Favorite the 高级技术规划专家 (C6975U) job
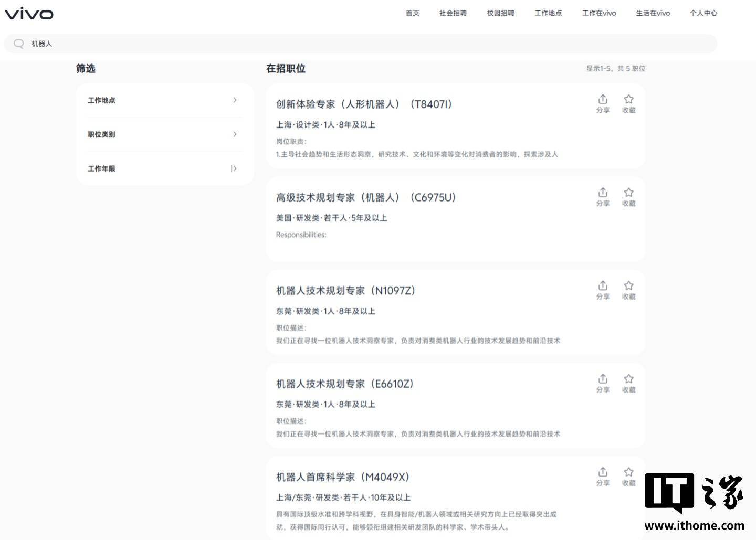Image resolution: width=756 pixels, height=540 pixels. tap(628, 197)
